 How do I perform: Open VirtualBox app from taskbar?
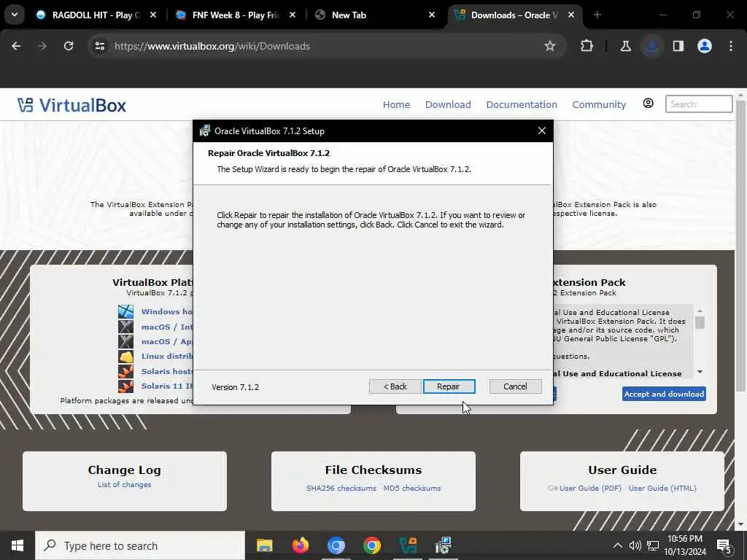point(408,545)
